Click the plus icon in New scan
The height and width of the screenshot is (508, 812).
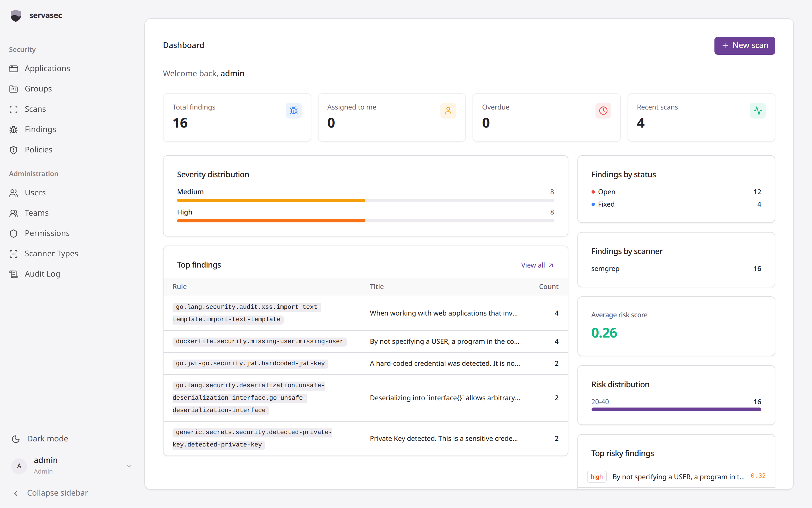[725, 46]
